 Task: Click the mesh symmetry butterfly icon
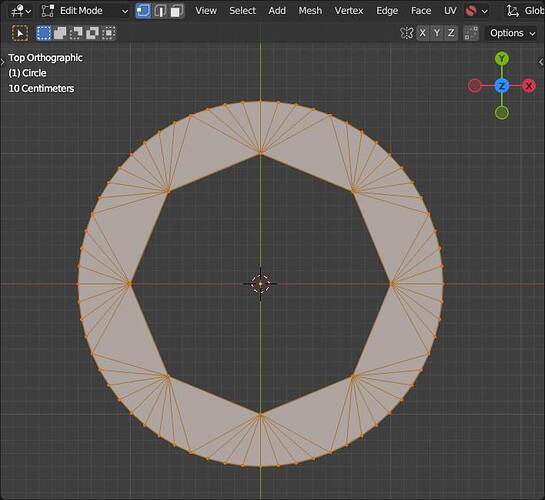point(407,33)
